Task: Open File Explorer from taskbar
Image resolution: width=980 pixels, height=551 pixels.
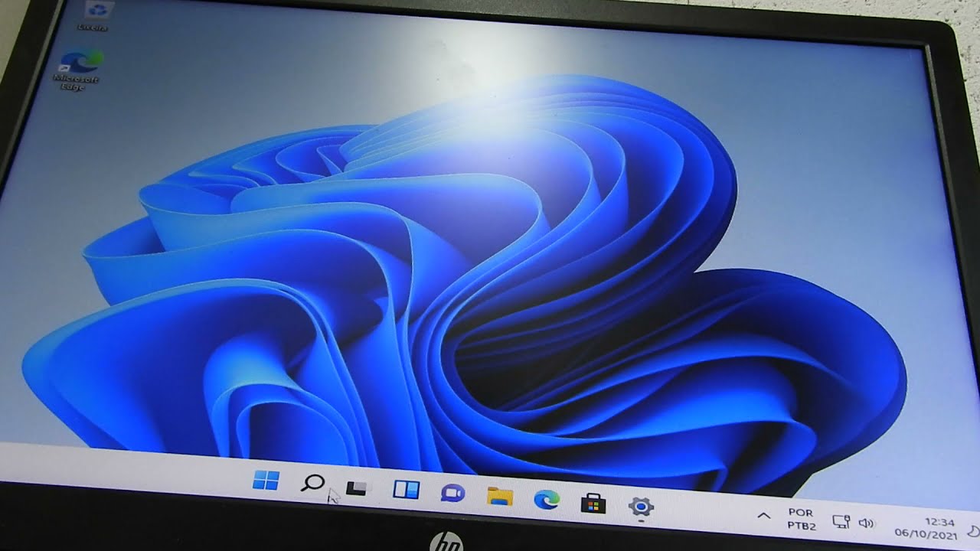Action: (x=500, y=496)
